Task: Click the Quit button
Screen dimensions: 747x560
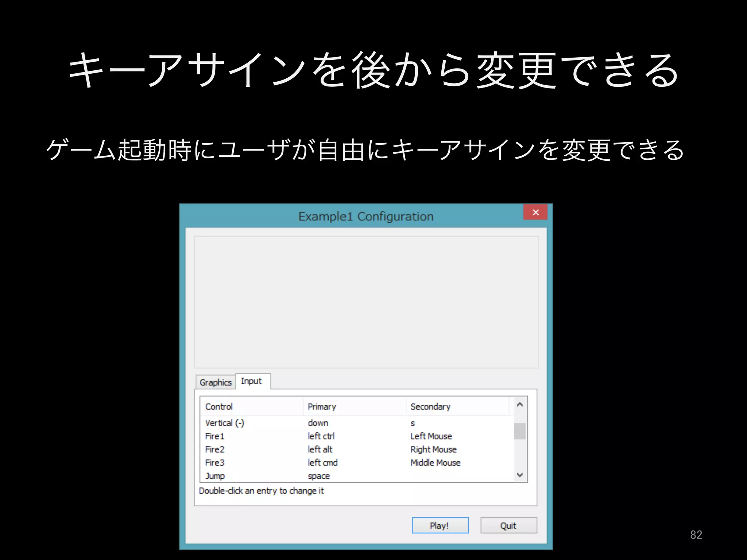Action: pyautogui.click(x=508, y=525)
